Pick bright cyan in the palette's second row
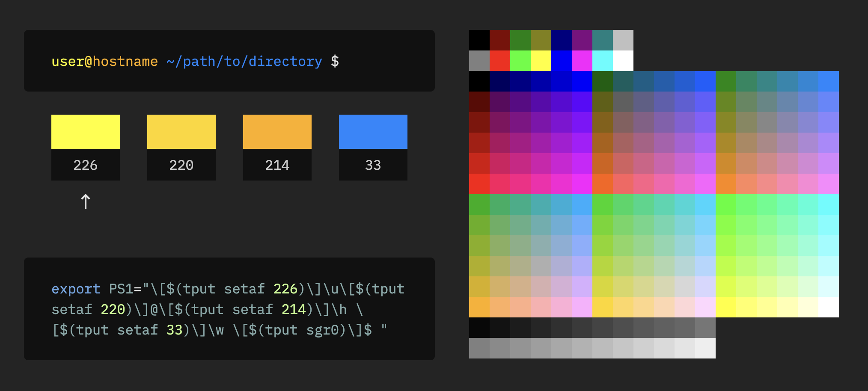This screenshot has height=391, width=868. tap(603, 61)
